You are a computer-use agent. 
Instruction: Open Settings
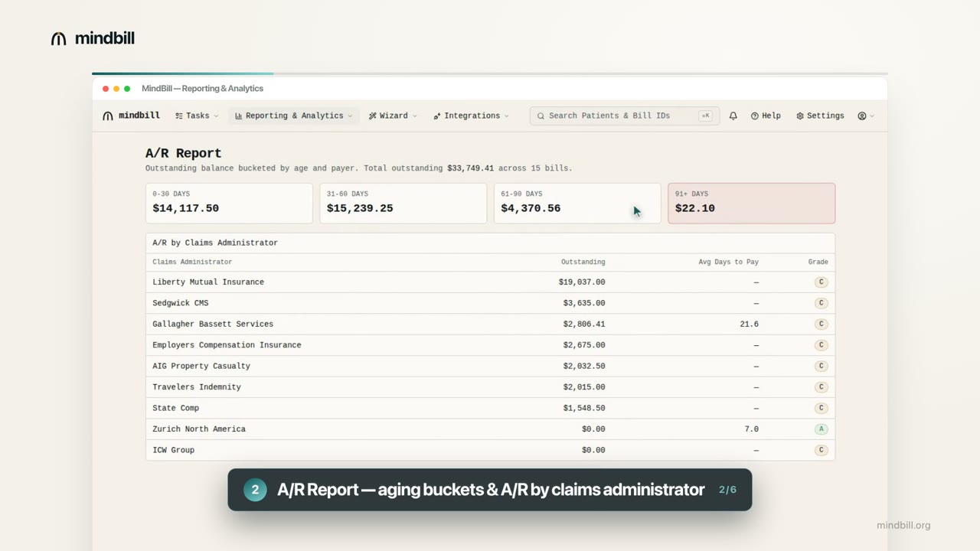[820, 116]
